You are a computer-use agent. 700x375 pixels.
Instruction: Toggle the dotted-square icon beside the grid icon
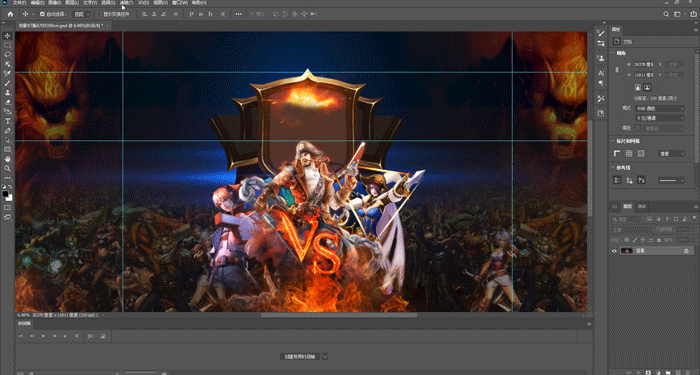(641, 154)
